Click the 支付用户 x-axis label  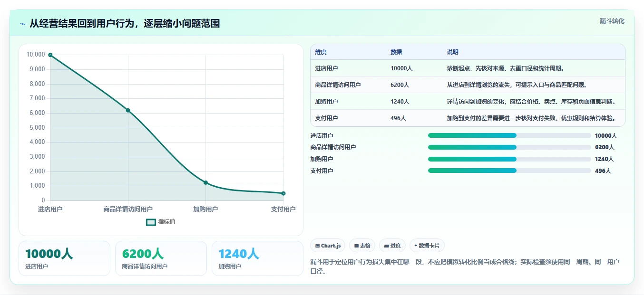coord(283,209)
